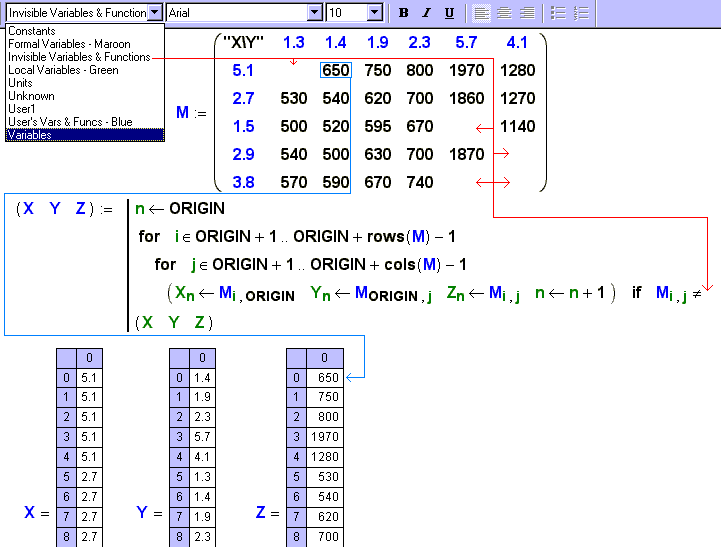Click matrix value 1280
The image size is (721, 547).
517,70
